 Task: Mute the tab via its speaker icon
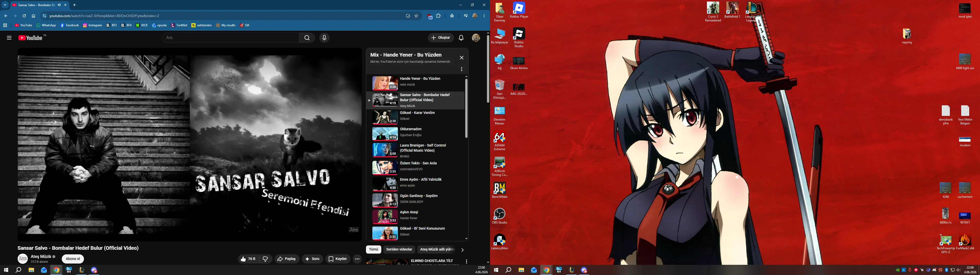click(x=59, y=5)
